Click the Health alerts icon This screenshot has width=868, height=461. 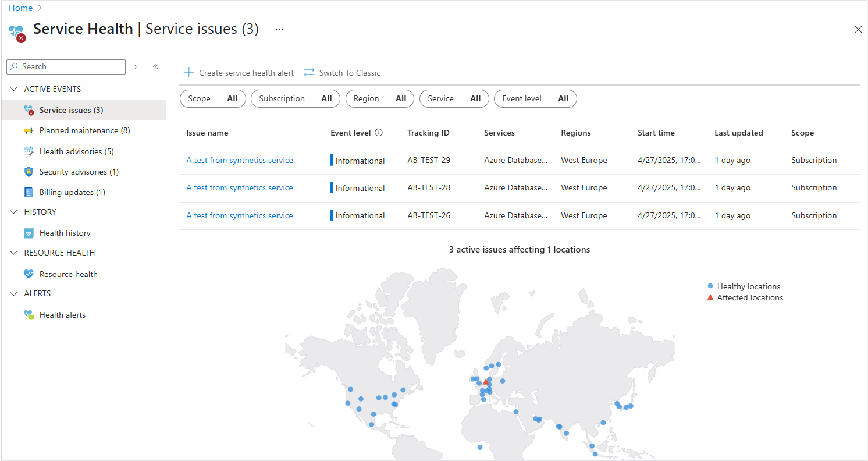click(x=29, y=315)
